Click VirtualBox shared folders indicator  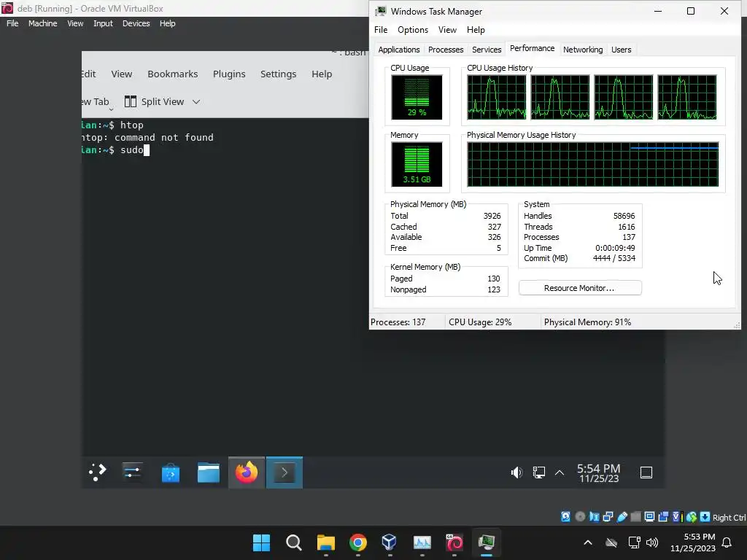click(x=635, y=517)
